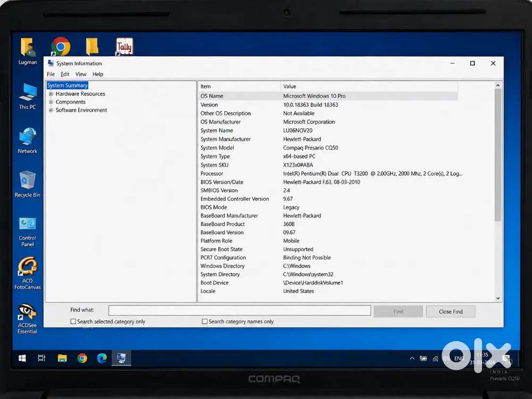This screenshot has height=399, width=532.
Task: Click the battery status tray icon
Action: pos(423,358)
